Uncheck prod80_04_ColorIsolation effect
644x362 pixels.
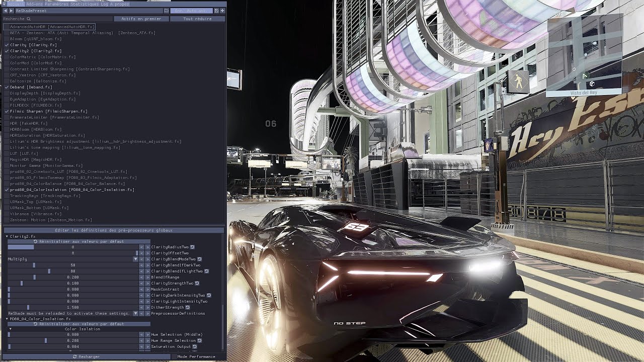[7, 190]
